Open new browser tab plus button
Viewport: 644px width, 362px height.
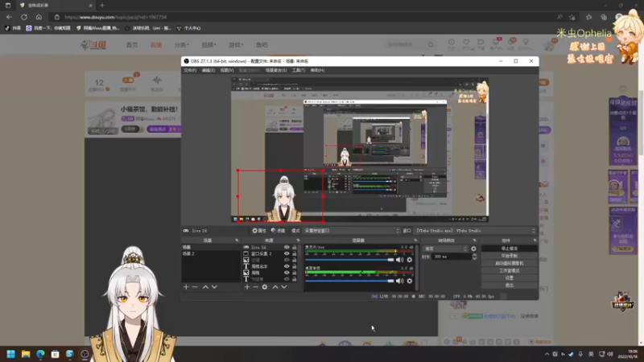[x=102, y=6]
